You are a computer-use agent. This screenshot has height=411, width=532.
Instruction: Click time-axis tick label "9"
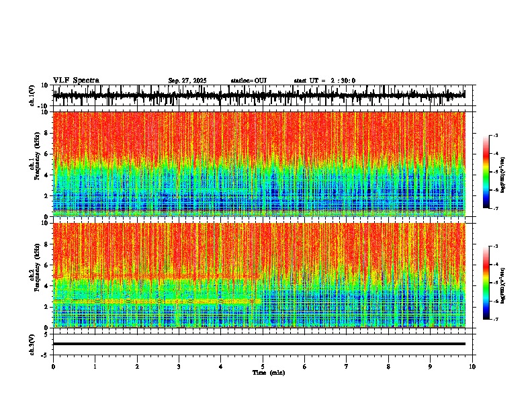coord(430,367)
